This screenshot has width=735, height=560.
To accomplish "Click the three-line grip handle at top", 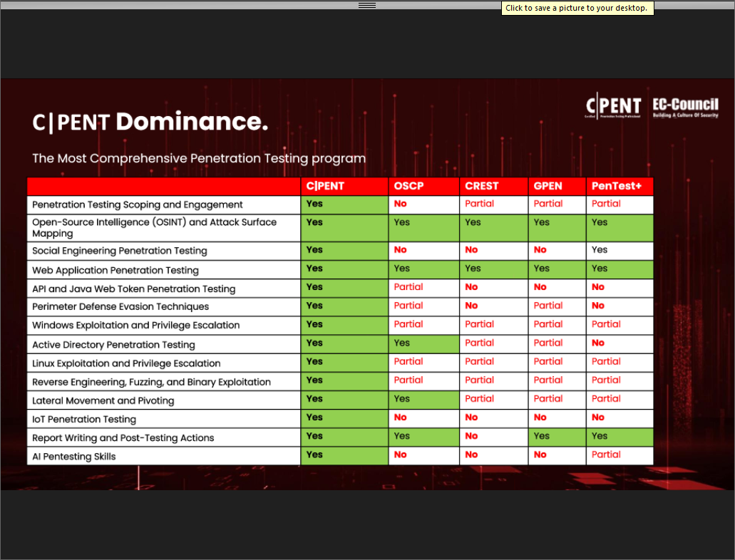I will (367, 5).
